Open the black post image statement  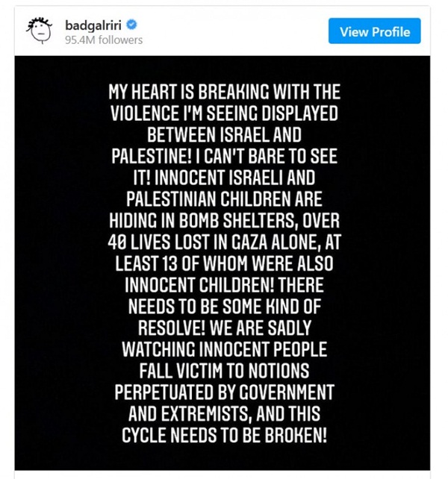tap(223, 263)
